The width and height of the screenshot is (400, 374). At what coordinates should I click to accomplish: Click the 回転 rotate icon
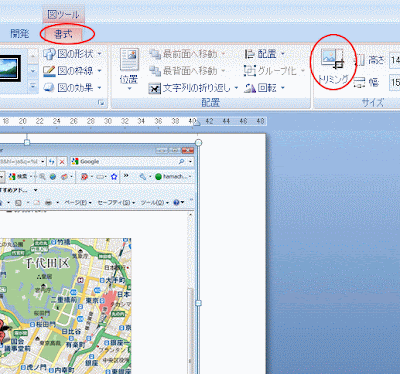[x=250, y=88]
